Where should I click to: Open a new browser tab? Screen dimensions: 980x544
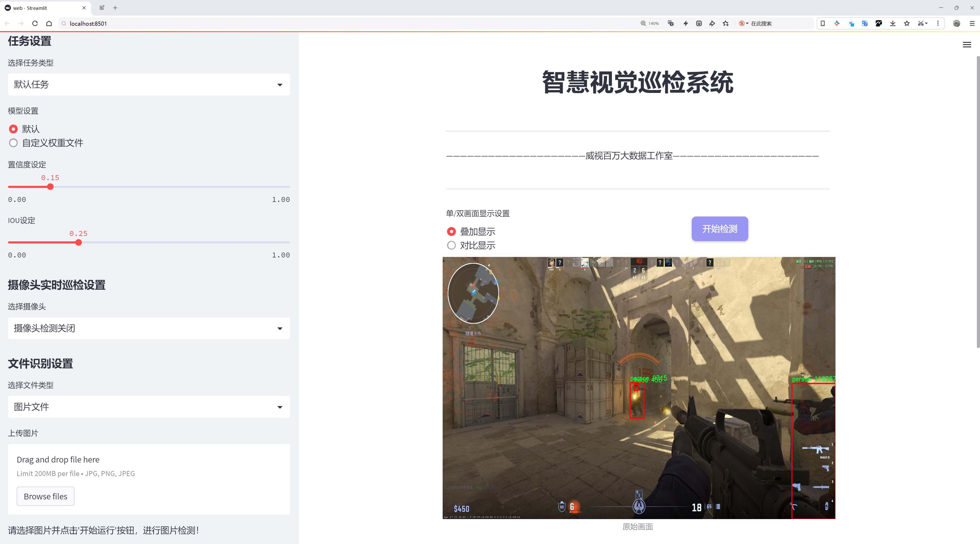[x=115, y=8]
